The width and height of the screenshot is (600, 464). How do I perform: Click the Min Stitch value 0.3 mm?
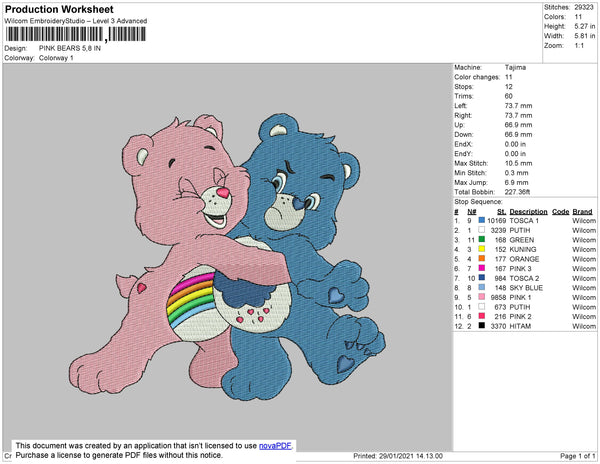pos(517,173)
